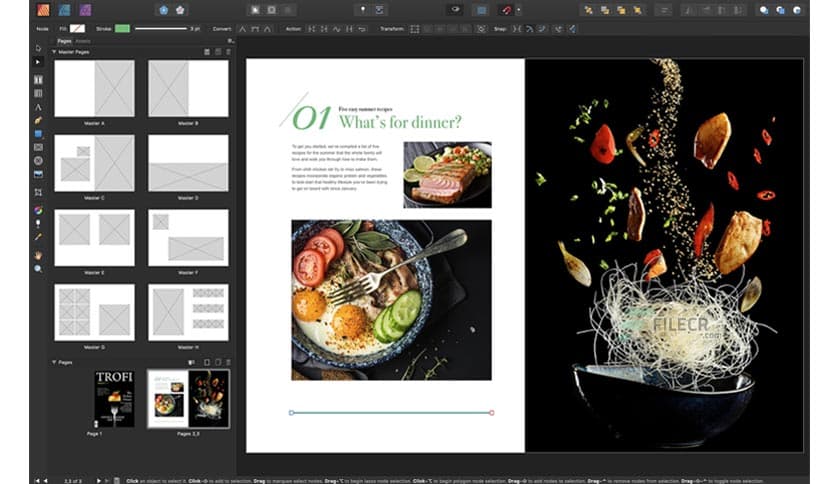Select the Master E thumbnail

[94, 238]
